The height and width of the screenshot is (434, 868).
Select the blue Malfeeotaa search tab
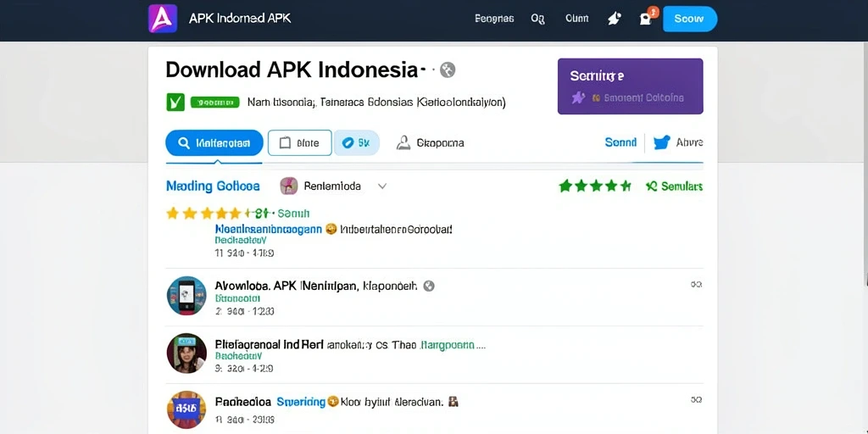(214, 142)
